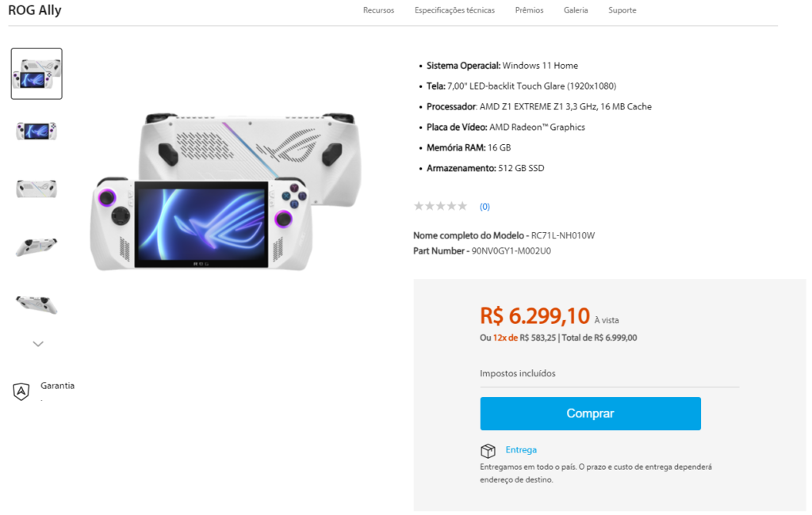Click the Garantia shield icon
Viewport: 812px width, 515px height.
click(x=21, y=391)
